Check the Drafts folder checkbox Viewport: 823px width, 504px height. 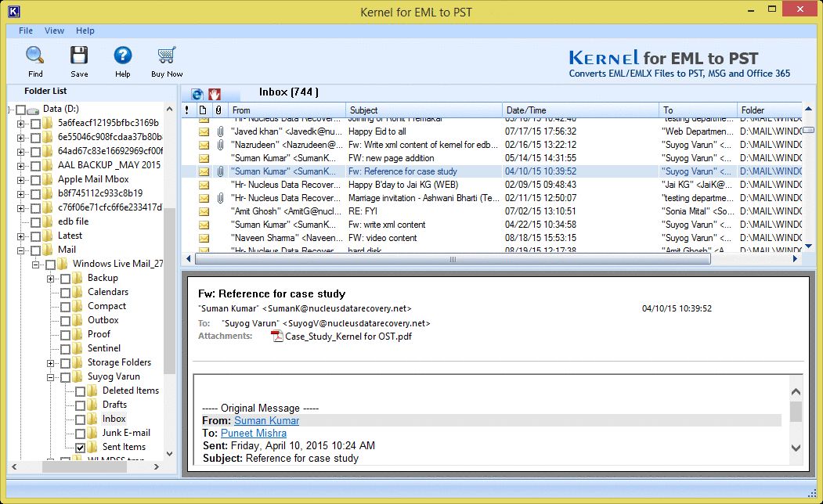(x=81, y=405)
